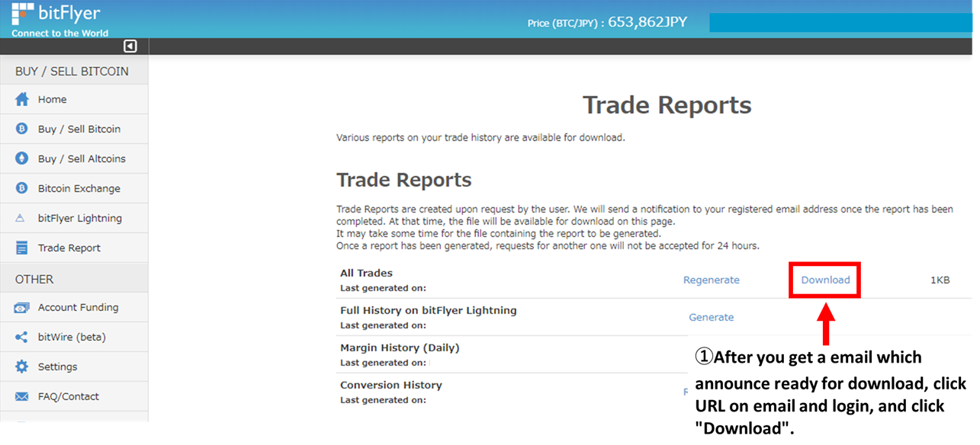
Task: Download the All Trades report
Action: [825, 280]
